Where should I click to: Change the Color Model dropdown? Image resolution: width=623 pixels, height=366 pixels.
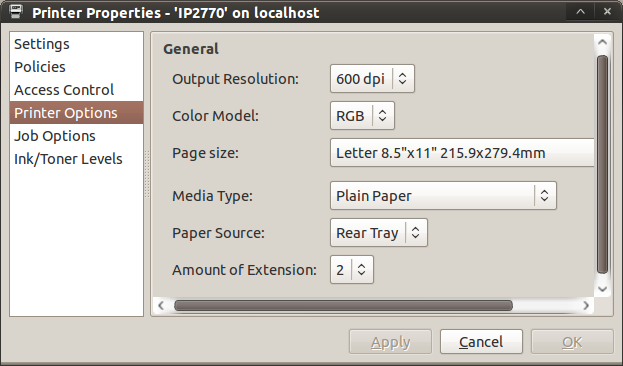coord(362,116)
